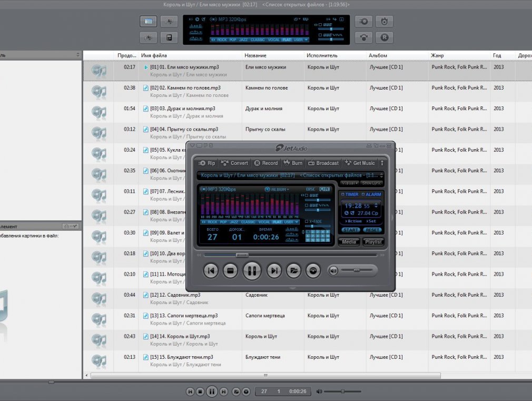Click the burn flame icon in top toolbar
The height and width of the screenshot is (401, 532).
(x=385, y=22)
